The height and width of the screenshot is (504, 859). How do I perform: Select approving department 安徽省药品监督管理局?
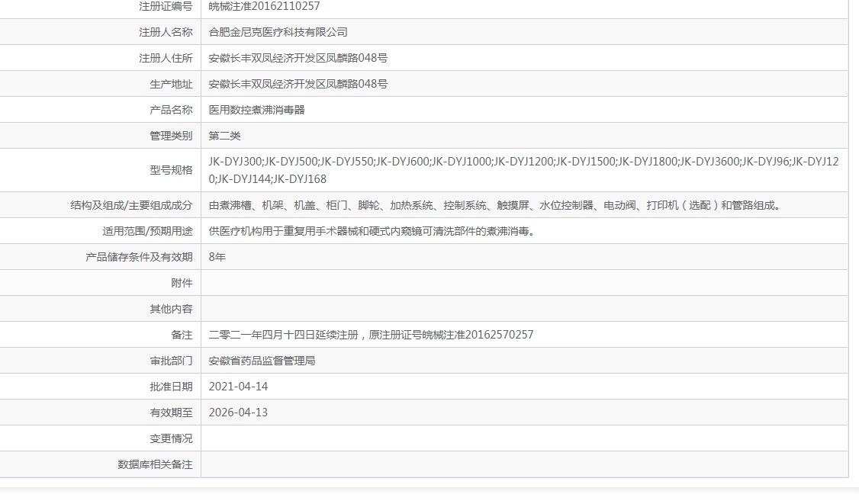coord(262,361)
